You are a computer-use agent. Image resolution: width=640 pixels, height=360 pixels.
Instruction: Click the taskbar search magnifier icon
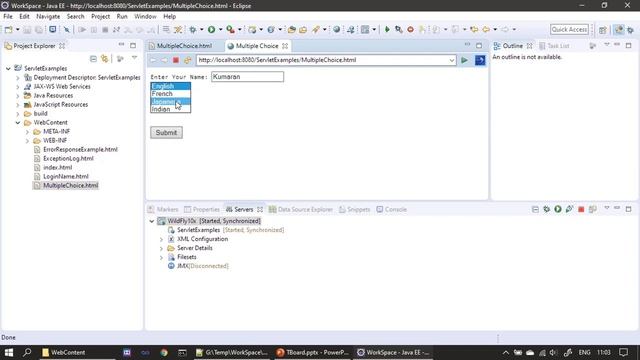coord(27,352)
